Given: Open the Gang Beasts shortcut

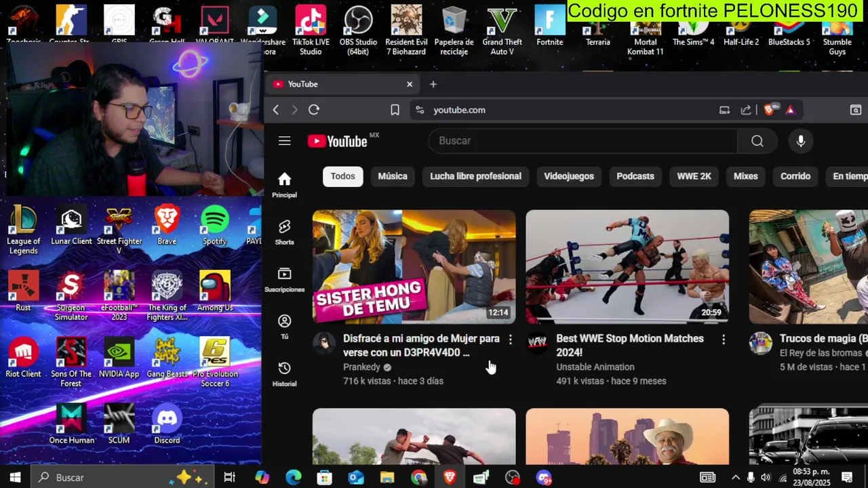Looking at the screenshot, I should [x=167, y=357].
